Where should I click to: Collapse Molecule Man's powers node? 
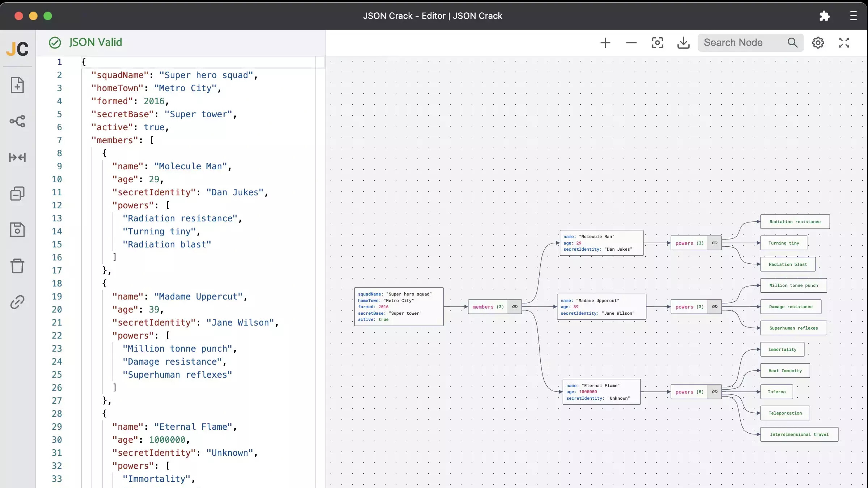click(x=715, y=243)
